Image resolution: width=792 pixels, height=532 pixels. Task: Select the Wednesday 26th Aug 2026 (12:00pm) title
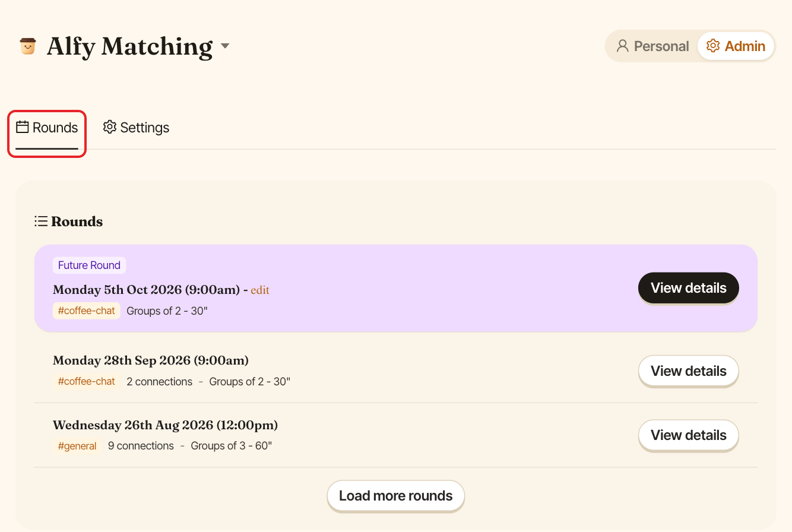(x=165, y=425)
